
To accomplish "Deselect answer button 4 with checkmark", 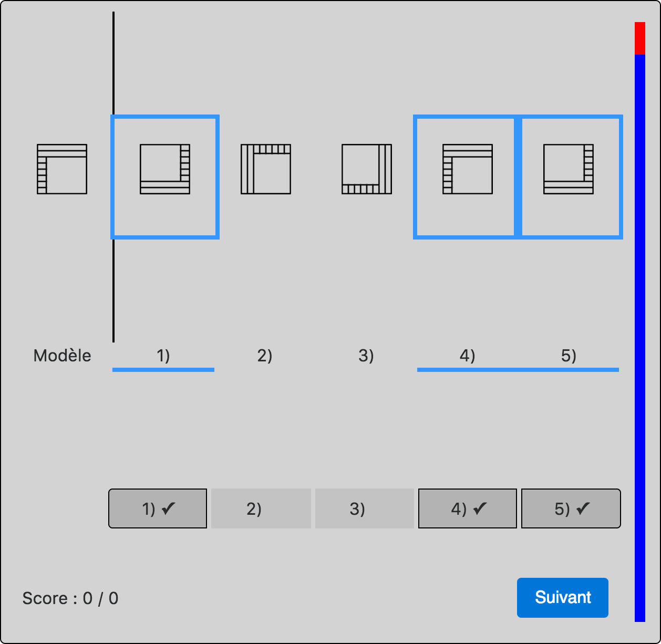I will (x=467, y=508).
